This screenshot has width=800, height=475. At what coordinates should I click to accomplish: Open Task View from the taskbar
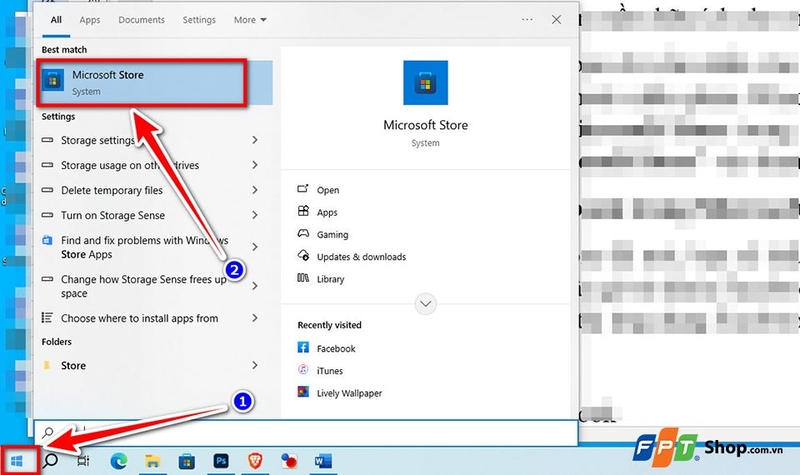click(x=83, y=461)
